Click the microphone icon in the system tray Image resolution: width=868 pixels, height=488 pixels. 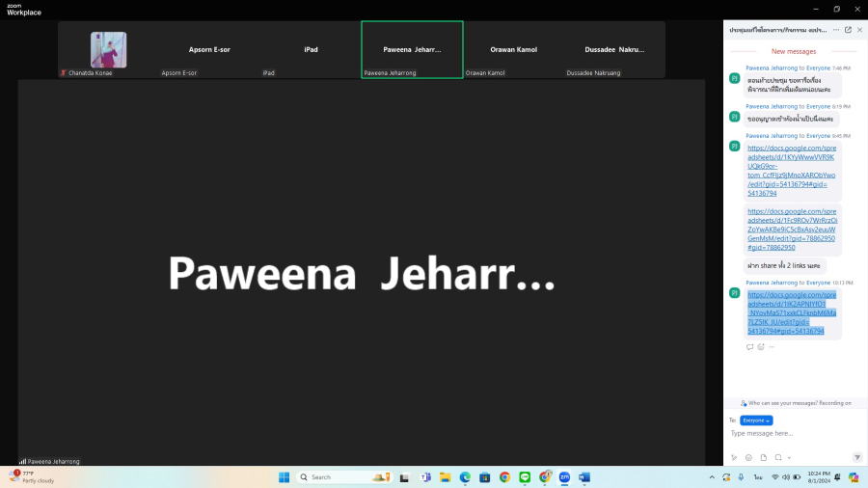pyautogui.click(x=741, y=477)
